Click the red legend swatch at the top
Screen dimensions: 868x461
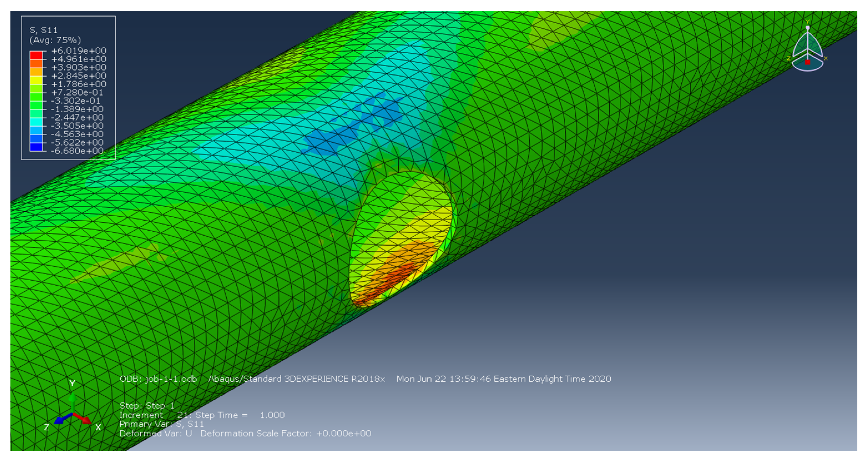coord(36,55)
